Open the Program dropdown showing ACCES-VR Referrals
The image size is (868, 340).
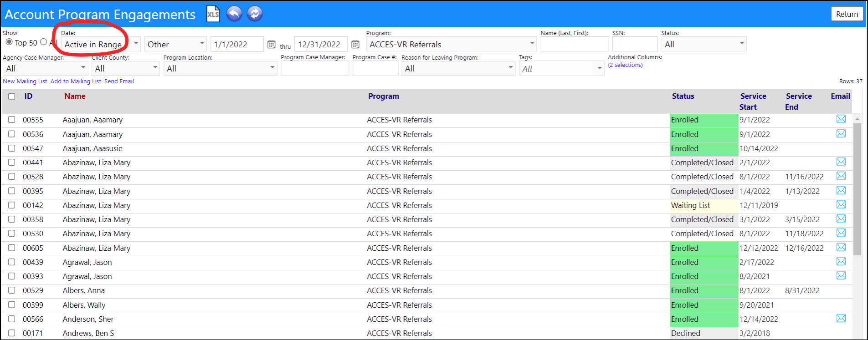[451, 44]
